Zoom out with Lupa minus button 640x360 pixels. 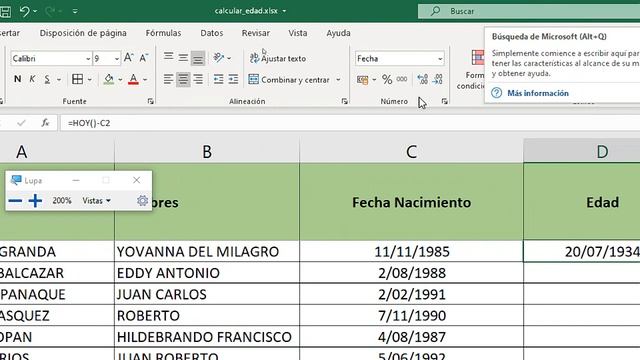tap(15, 200)
